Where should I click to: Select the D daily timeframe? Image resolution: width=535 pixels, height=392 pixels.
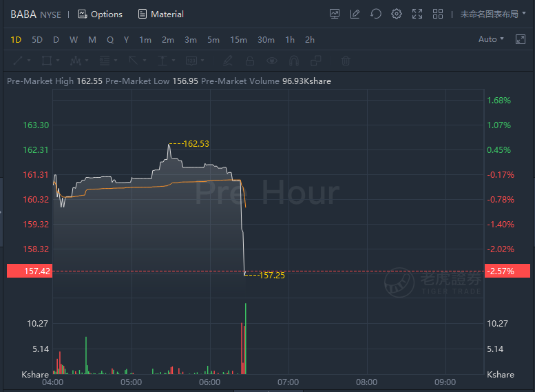[x=56, y=39]
